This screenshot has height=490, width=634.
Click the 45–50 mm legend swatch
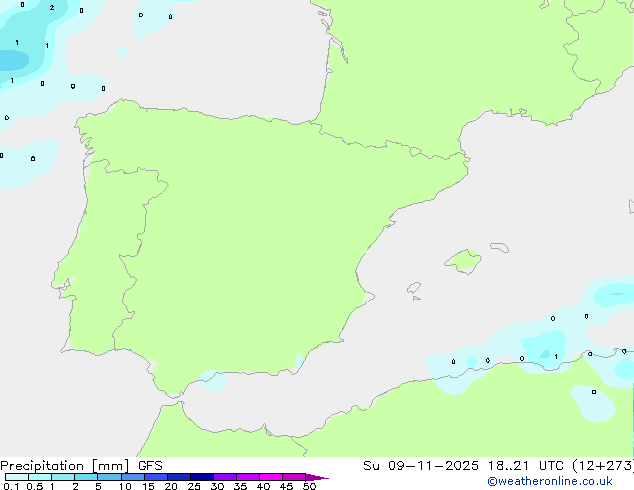click(x=294, y=477)
